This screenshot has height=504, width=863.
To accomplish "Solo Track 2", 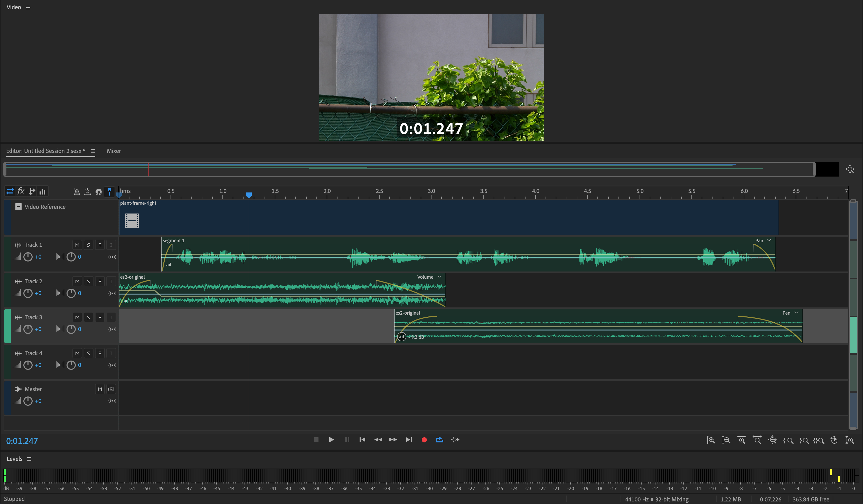I will coord(88,281).
